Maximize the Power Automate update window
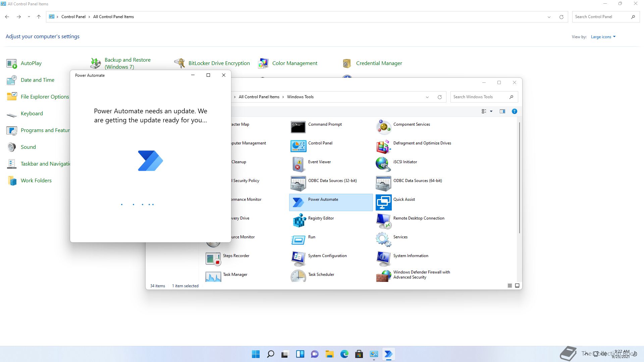The height and width of the screenshot is (362, 644). tap(208, 75)
